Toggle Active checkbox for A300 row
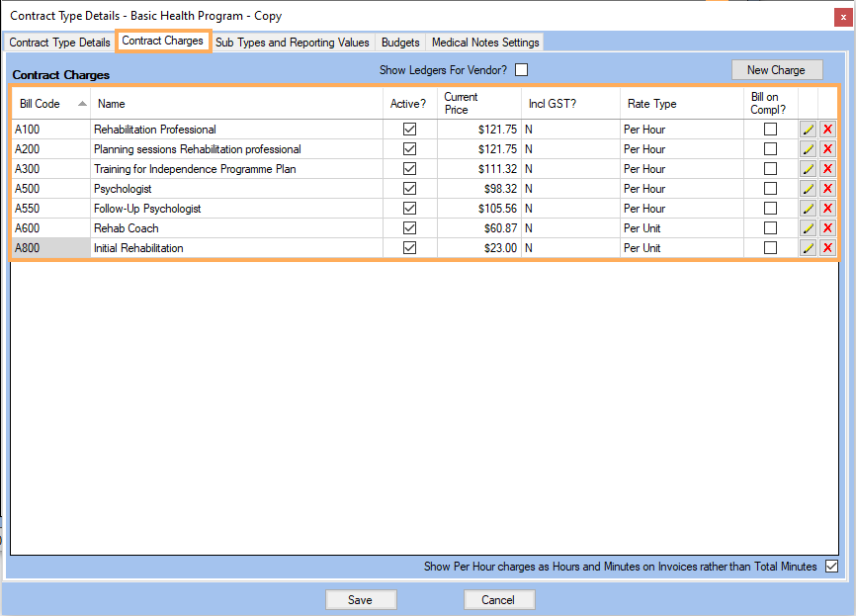The image size is (856, 616). pos(409,168)
